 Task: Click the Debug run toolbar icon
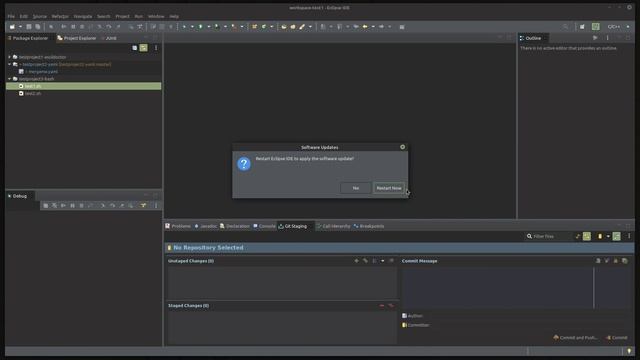[x=184, y=27]
